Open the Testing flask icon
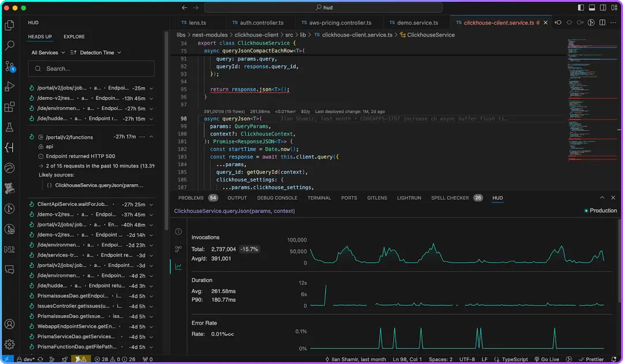This screenshot has height=364, width=623. [x=9, y=127]
